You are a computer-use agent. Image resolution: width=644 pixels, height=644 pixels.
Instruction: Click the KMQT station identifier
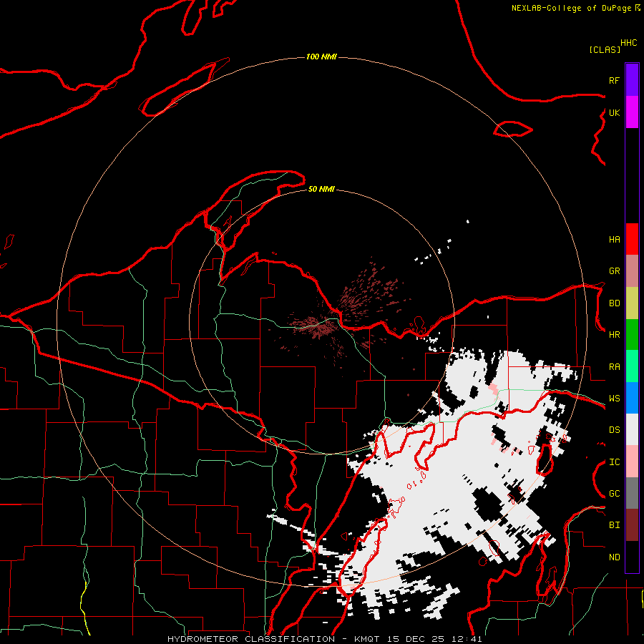(x=367, y=639)
